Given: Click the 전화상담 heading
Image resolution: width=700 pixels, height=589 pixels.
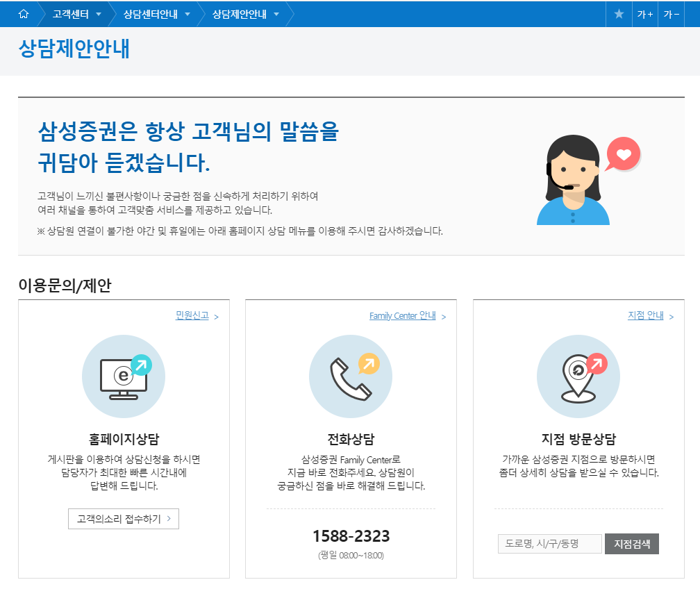Looking at the screenshot, I should [x=351, y=439].
